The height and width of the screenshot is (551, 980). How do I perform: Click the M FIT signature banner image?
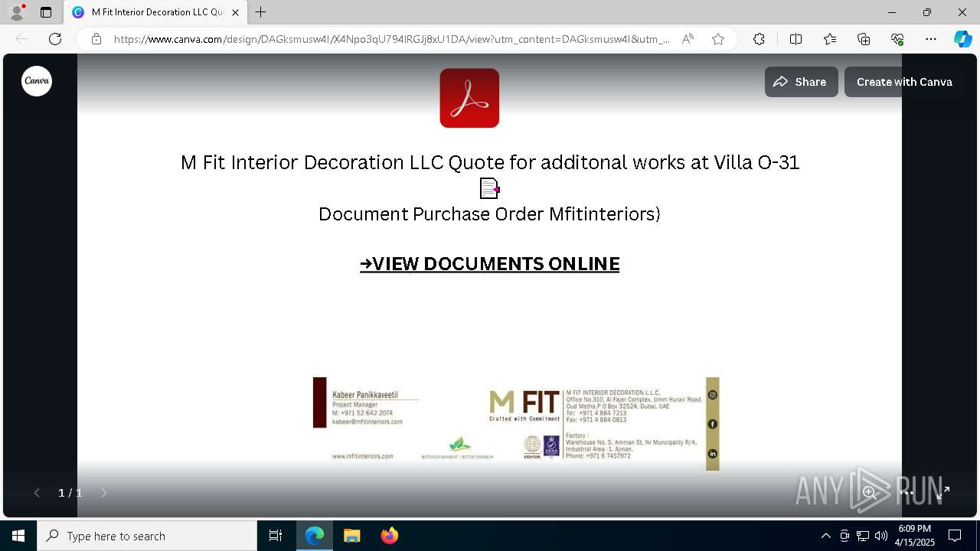coord(516,423)
